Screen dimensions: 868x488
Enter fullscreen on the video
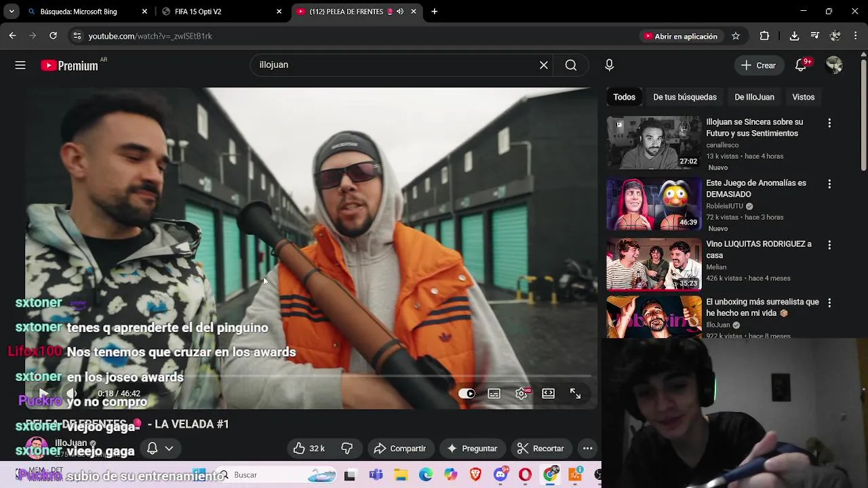tap(575, 393)
